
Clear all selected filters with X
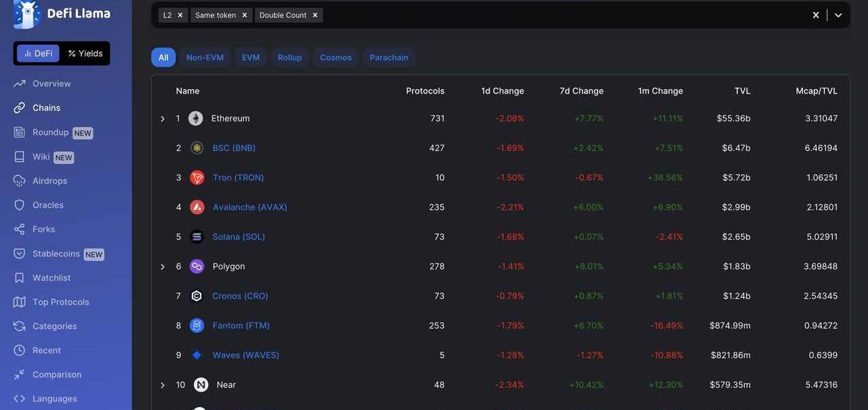pos(816,15)
